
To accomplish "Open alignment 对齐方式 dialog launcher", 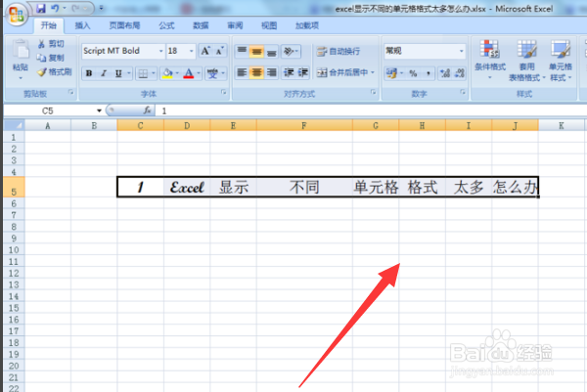I will (374, 92).
